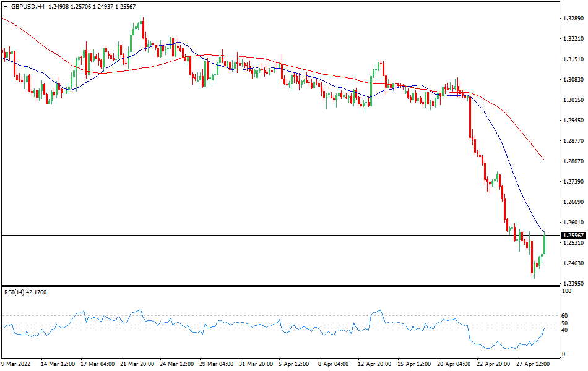
Task: Click the RSI 100 level label
Action: point(565,291)
